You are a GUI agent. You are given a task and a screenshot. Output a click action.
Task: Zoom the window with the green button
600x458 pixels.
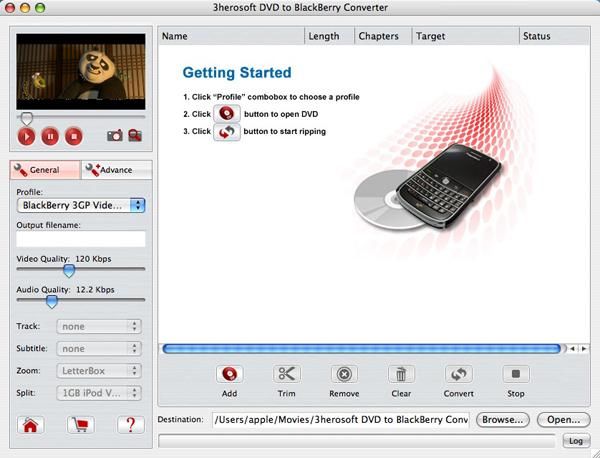tap(40, 8)
